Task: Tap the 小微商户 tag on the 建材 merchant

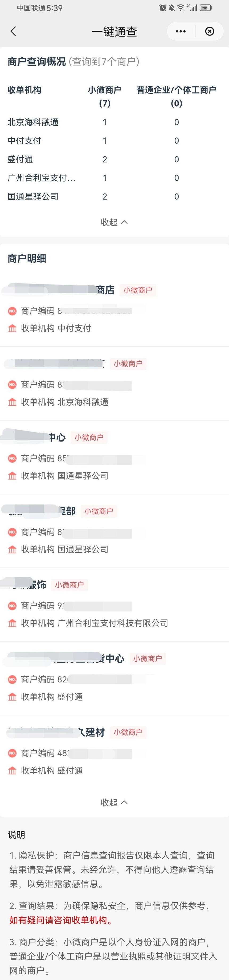Action: [128, 732]
